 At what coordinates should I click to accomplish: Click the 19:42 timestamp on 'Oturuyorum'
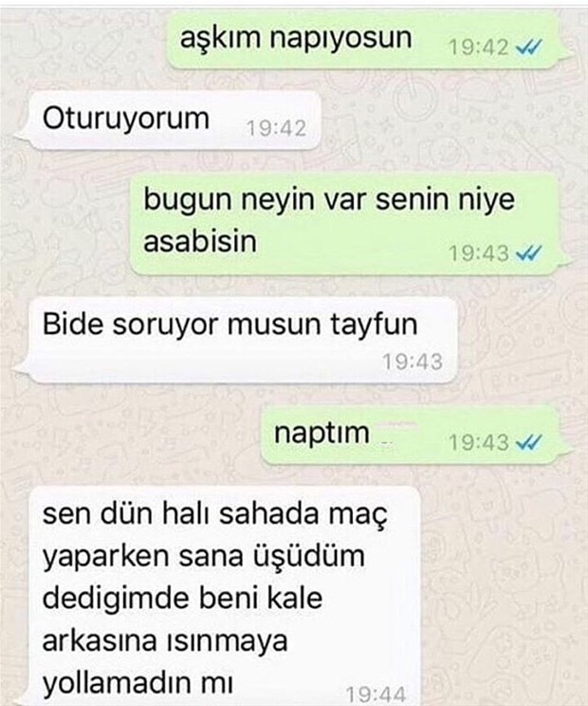[x=276, y=128]
